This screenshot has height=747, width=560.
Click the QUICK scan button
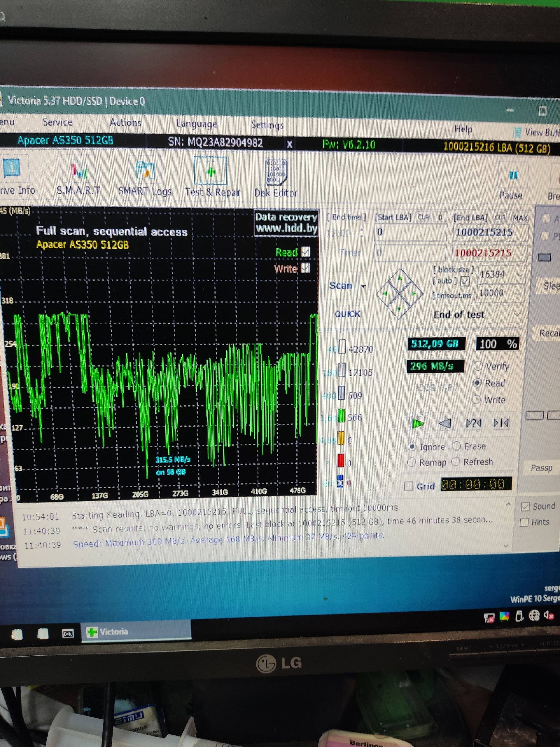pos(347,314)
